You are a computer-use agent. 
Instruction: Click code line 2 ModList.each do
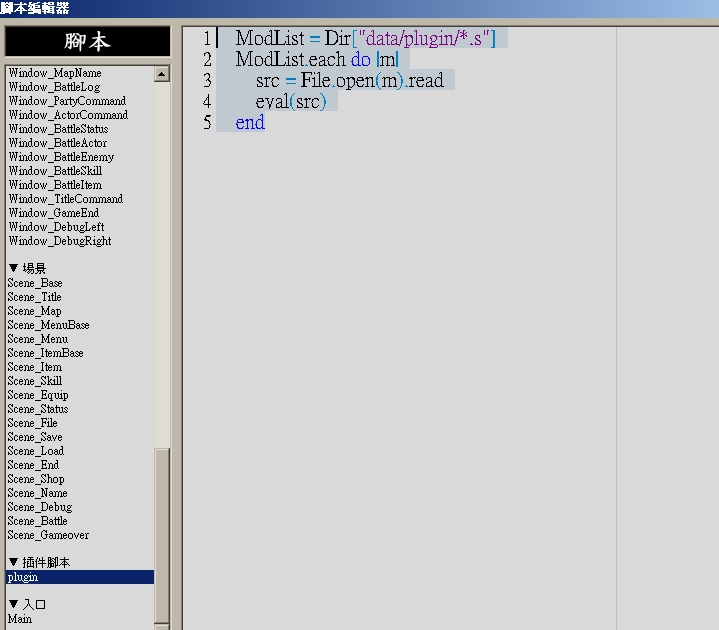(x=317, y=59)
